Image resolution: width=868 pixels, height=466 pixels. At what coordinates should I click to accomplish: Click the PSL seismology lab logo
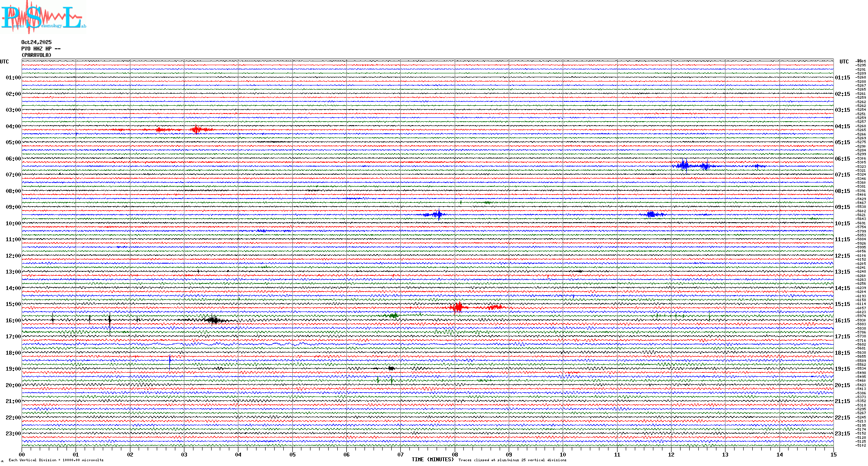(43, 17)
